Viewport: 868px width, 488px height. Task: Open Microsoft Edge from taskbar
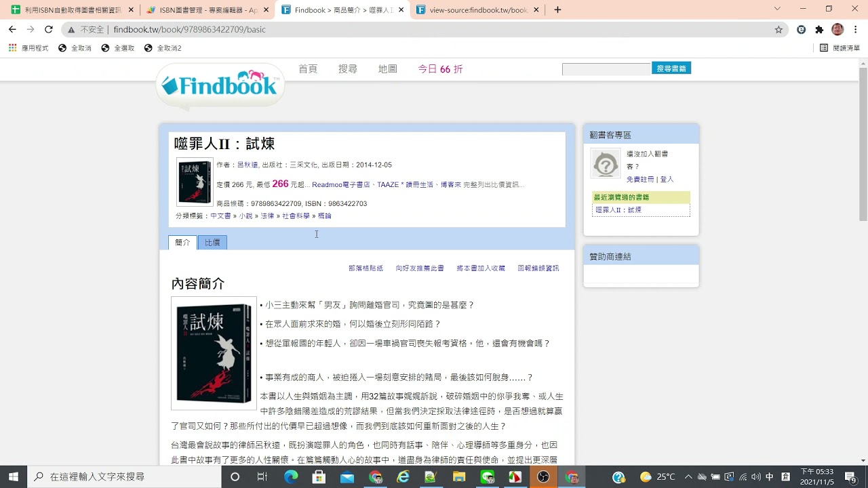[x=291, y=476]
